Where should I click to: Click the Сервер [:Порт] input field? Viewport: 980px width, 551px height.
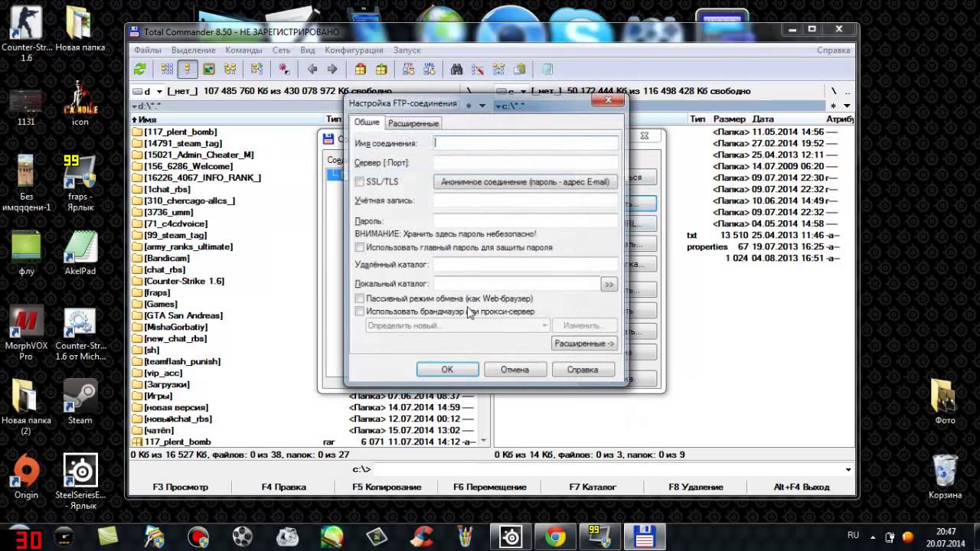tap(525, 162)
